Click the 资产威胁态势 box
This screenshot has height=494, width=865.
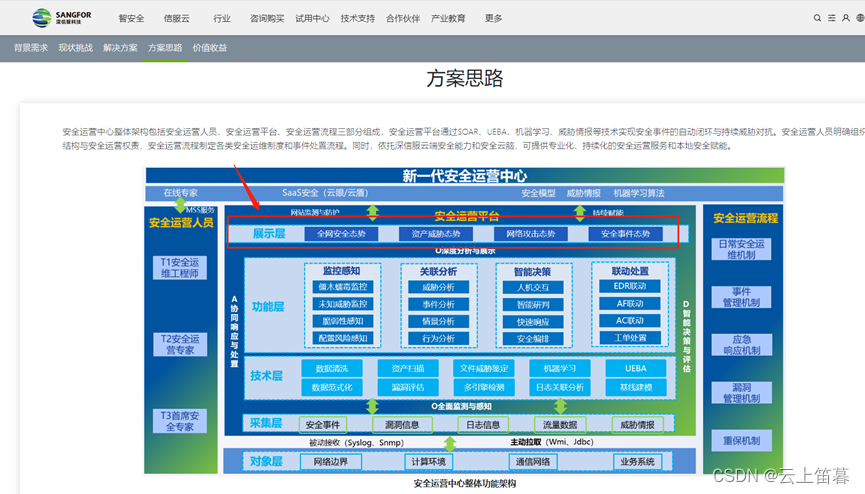coord(436,233)
